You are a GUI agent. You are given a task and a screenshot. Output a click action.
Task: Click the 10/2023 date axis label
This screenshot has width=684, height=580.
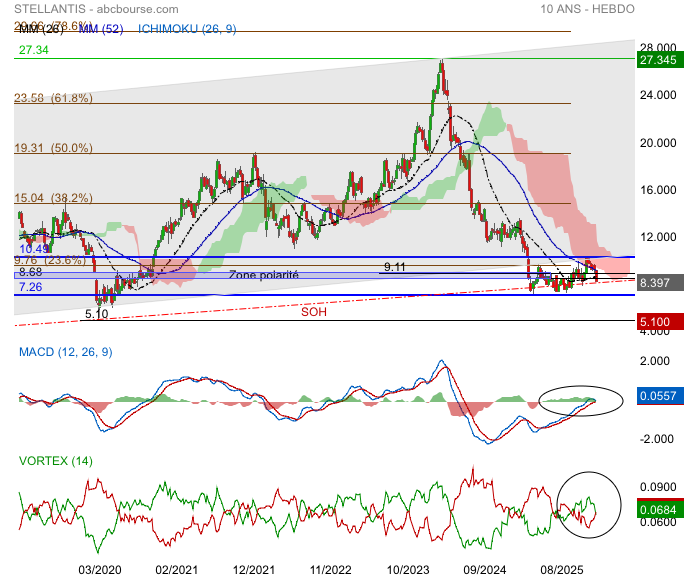[408, 570]
